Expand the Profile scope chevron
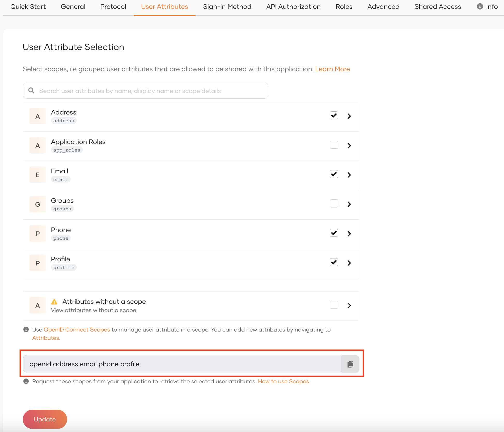Image resolution: width=504 pixels, height=432 pixels. tap(349, 263)
